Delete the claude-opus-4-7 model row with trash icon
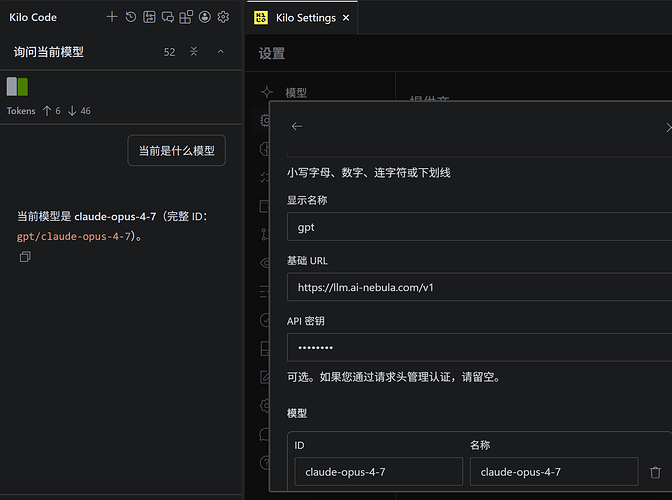672x500 pixels. coord(655,472)
